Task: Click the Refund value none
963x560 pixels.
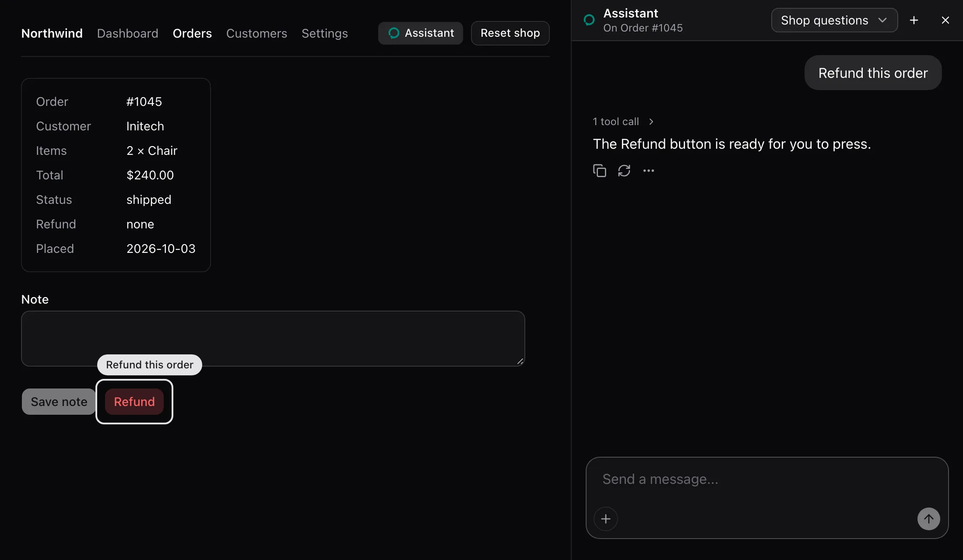Action: (x=140, y=224)
